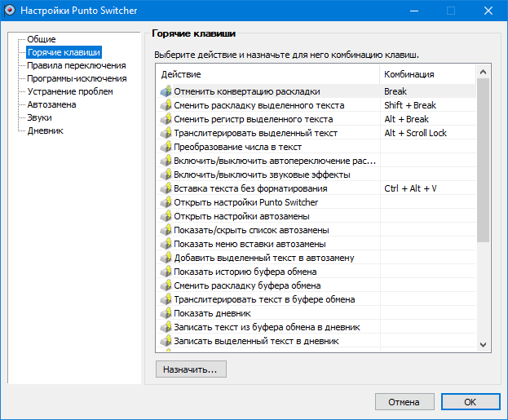Click the lightning icon beside Сменить раскладку выделенного текста

166,105
